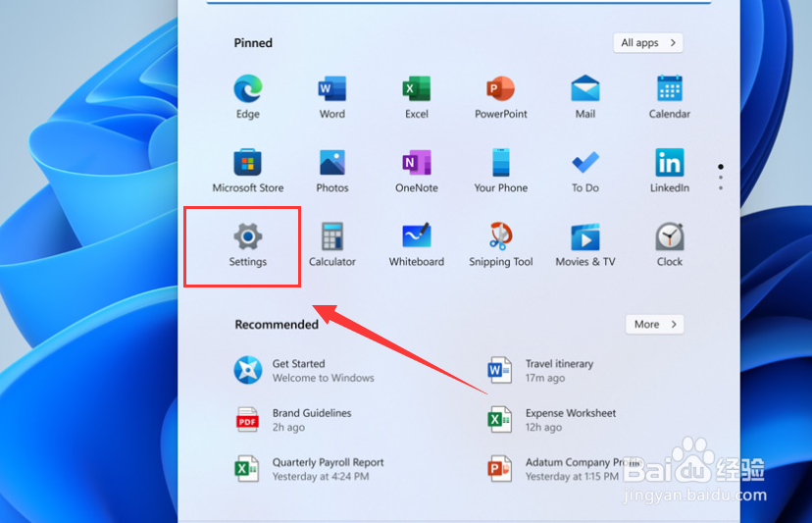Start the Snipping Tool
812x523 pixels.
coord(501,245)
